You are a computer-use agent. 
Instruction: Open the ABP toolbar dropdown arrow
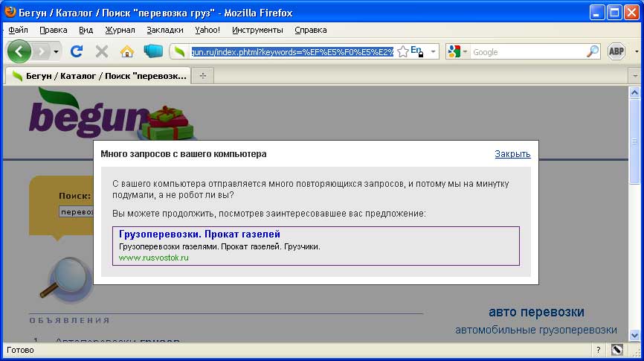click(637, 52)
